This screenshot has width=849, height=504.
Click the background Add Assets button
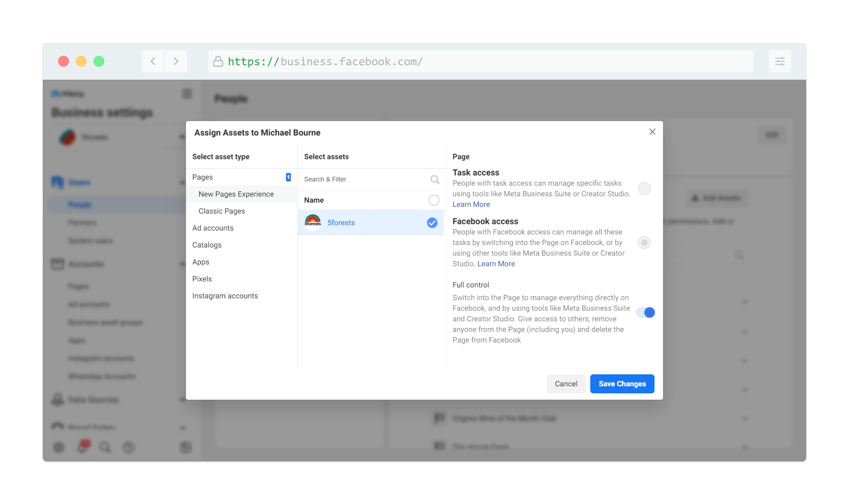tap(717, 198)
